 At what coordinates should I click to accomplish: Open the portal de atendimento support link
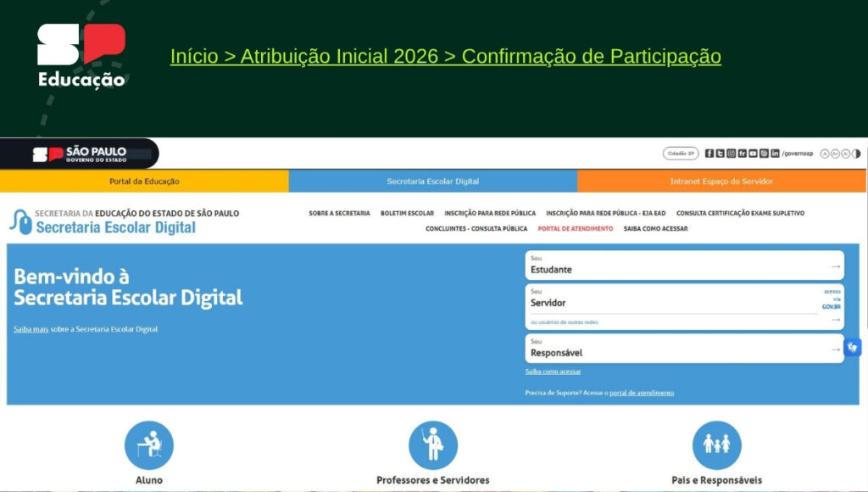click(x=642, y=392)
